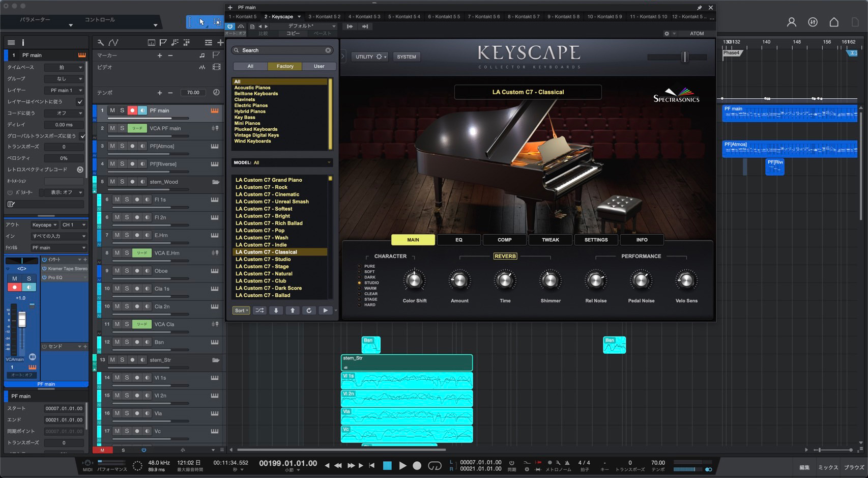The width and height of the screenshot is (868, 478).
Task: Toggle the loop button in transport
Action: point(435,465)
